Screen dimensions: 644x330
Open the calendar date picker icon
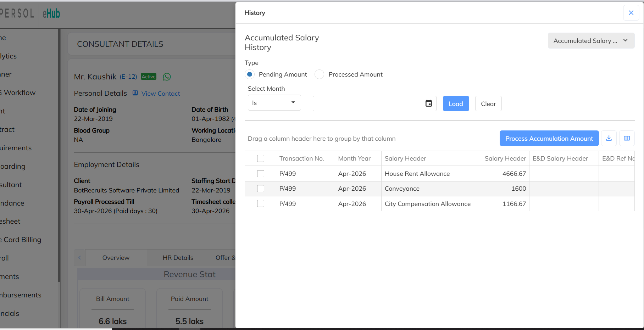click(x=429, y=104)
